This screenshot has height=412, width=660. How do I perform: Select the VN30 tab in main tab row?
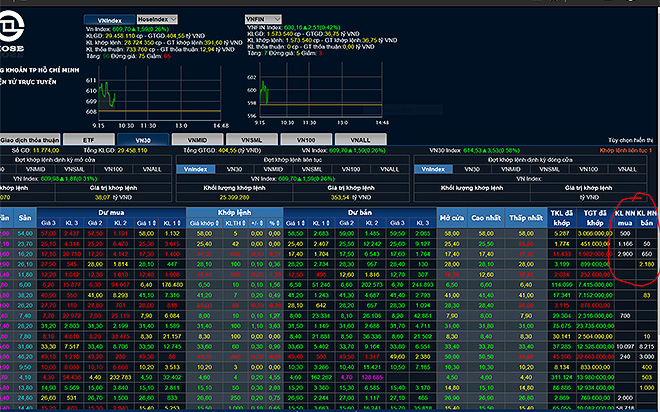click(x=142, y=141)
